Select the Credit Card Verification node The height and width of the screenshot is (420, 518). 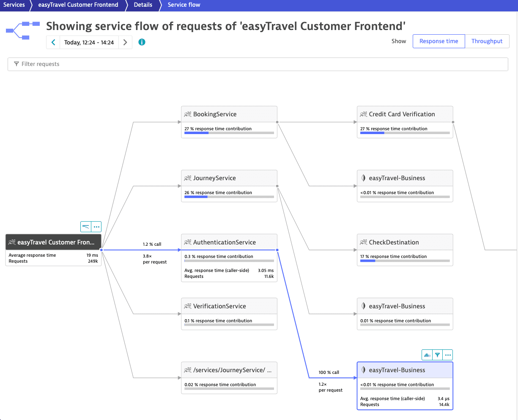coord(405,114)
